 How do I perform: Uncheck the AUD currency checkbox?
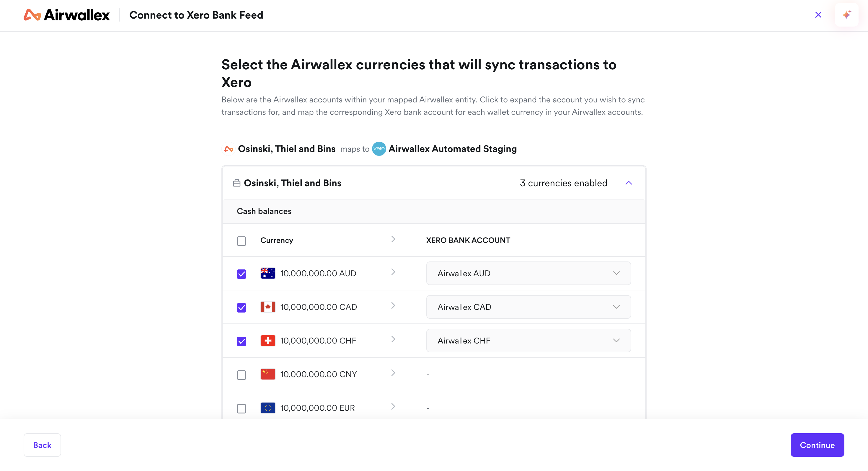click(241, 274)
